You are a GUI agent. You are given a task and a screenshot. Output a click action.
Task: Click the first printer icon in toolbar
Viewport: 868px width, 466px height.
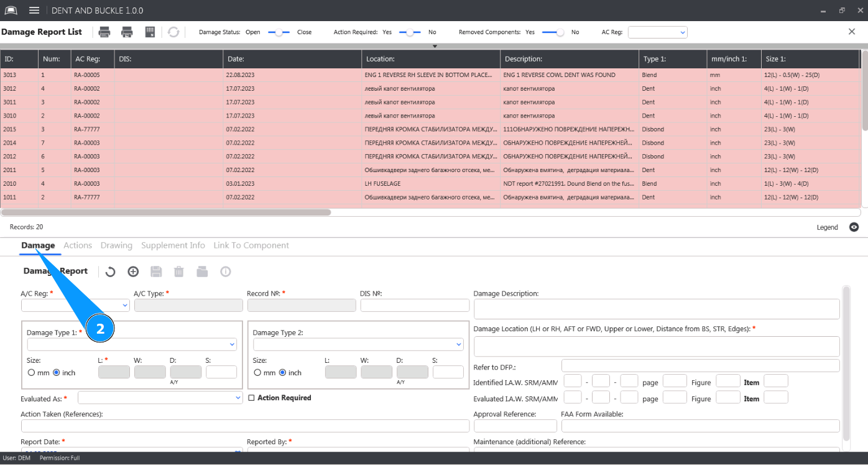[104, 32]
